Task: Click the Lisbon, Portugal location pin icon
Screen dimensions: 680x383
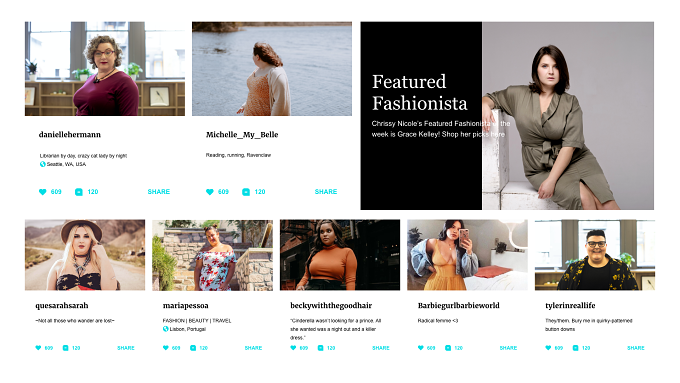Action: coord(166,329)
